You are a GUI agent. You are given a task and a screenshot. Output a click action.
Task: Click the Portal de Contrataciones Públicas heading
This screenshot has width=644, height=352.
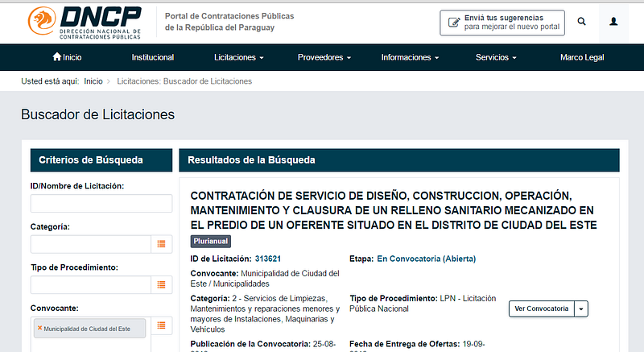[x=229, y=22]
